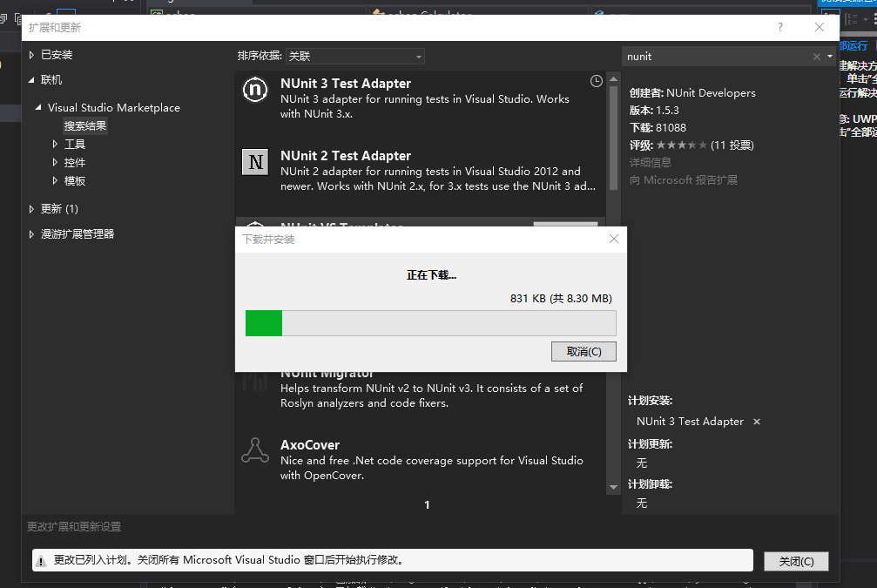Image resolution: width=877 pixels, height=588 pixels.
Task: Click the NUnit 2 Test Adapter N icon
Action: (255, 162)
